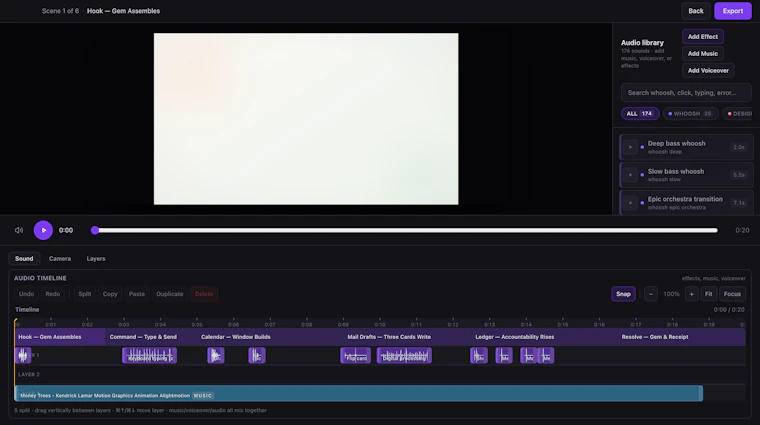Select the Flip card audio clip

(x=355, y=356)
